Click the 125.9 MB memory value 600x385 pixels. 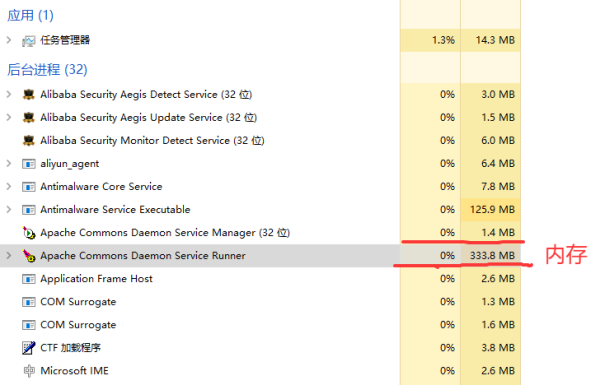point(492,209)
